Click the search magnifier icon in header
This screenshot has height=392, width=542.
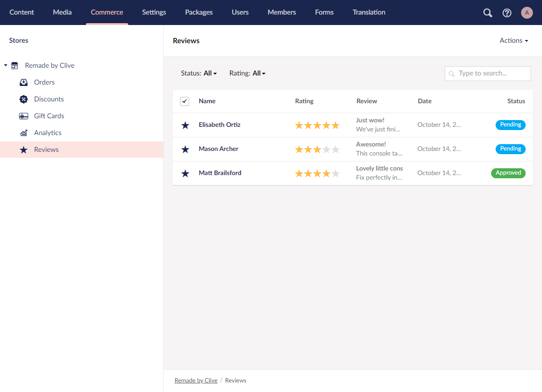(487, 13)
